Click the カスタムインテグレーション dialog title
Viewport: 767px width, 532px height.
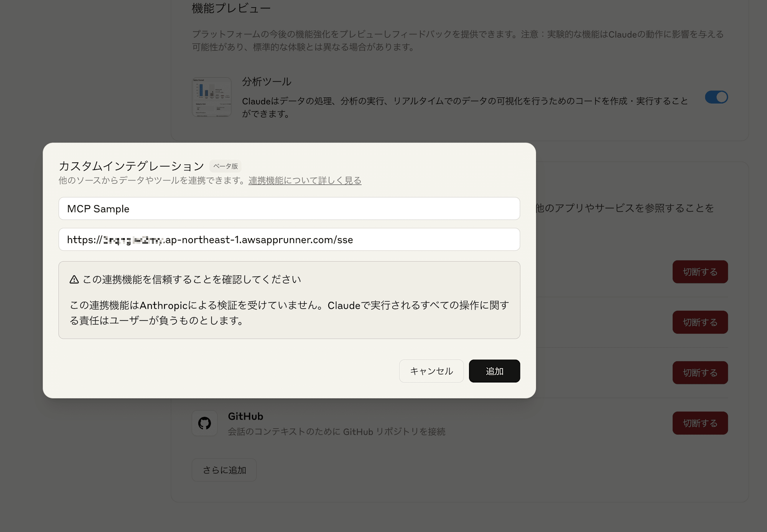coord(132,166)
